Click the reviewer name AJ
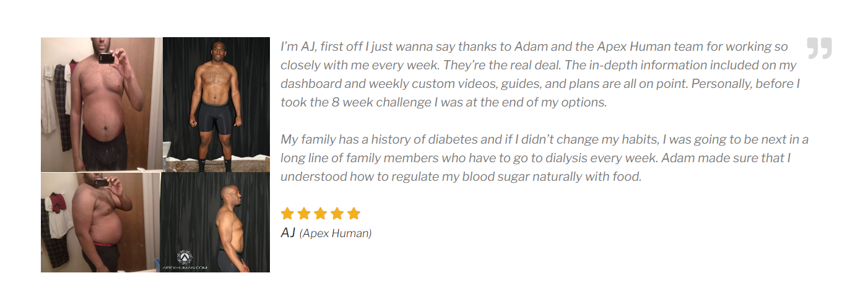This screenshot has height=304, width=868. point(288,233)
